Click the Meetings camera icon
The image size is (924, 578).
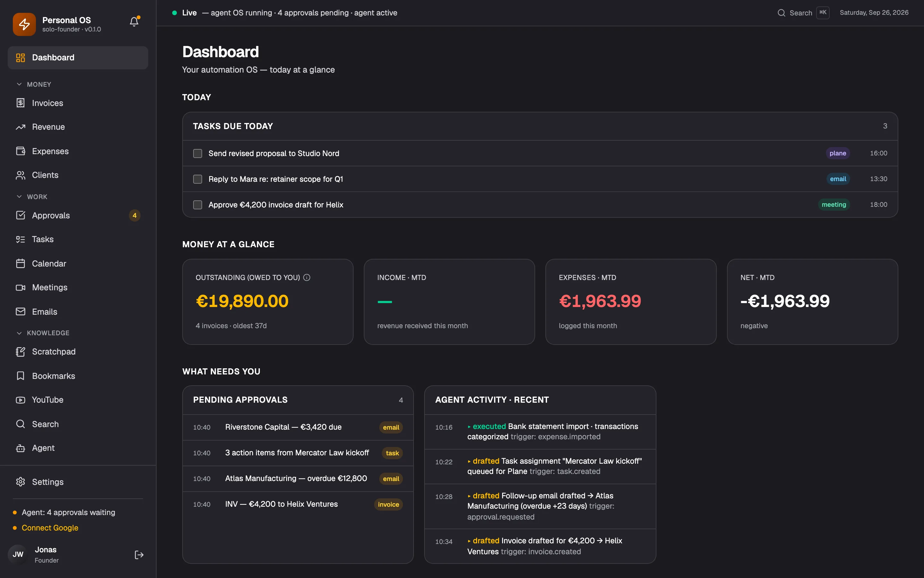pos(21,287)
